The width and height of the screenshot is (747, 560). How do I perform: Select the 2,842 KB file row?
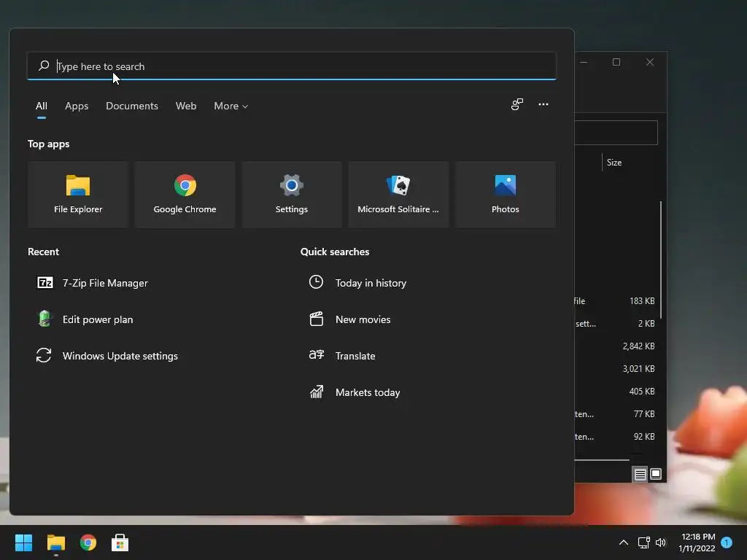pos(616,346)
